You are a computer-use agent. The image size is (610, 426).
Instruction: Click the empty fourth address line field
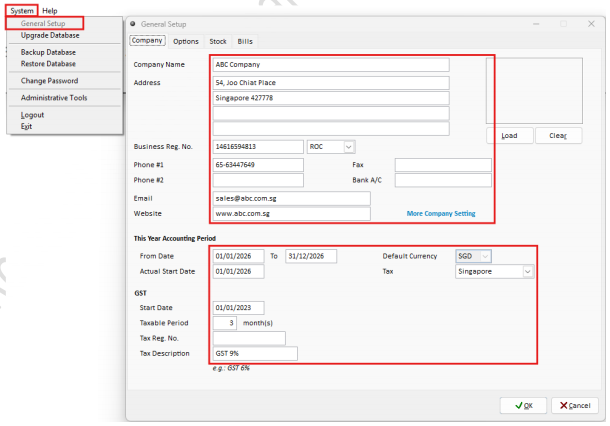click(331, 129)
